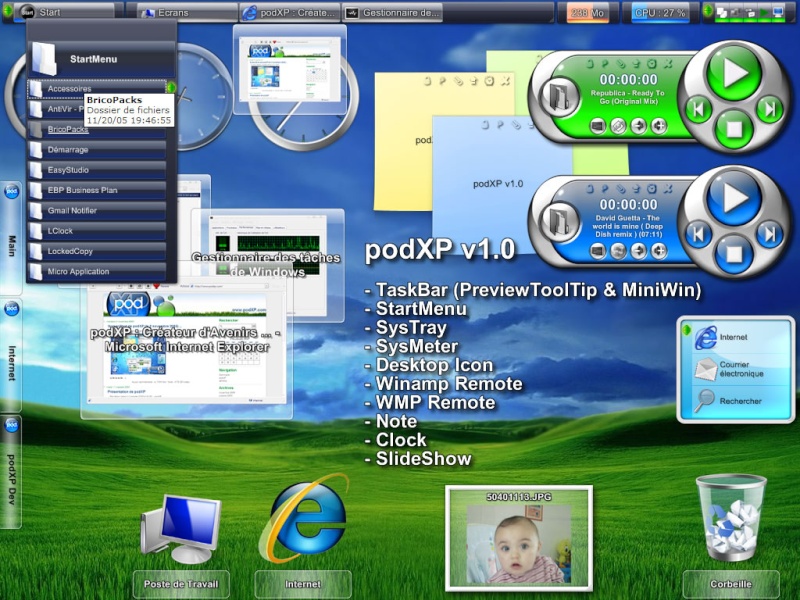This screenshot has height=600, width=800.
Task: Open the EasyStudio folder in StartMenu
Action: coord(97,170)
